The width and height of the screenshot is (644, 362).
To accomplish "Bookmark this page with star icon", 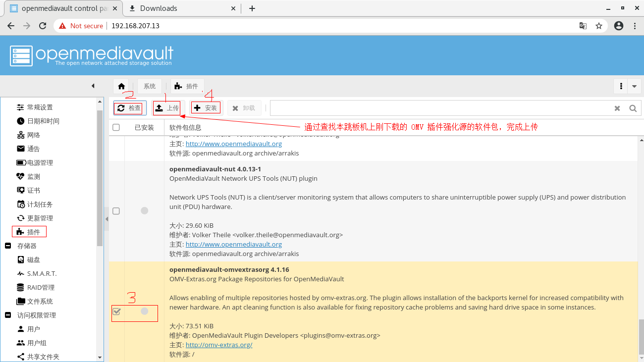I will point(599,26).
